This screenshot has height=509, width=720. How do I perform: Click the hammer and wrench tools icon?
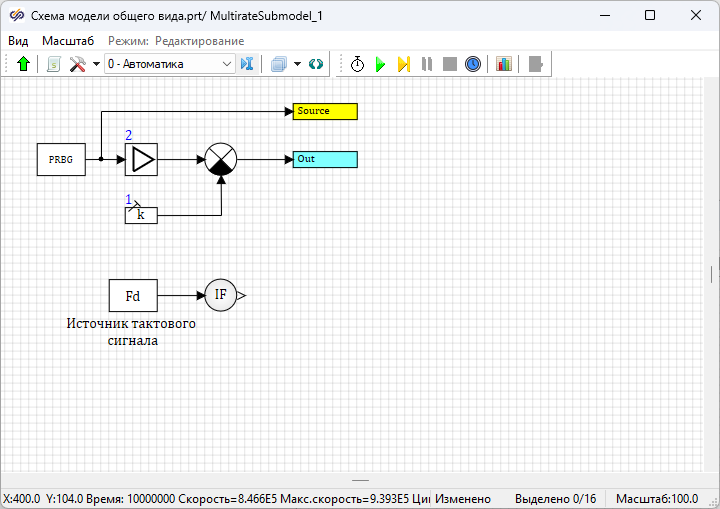point(77,64)
